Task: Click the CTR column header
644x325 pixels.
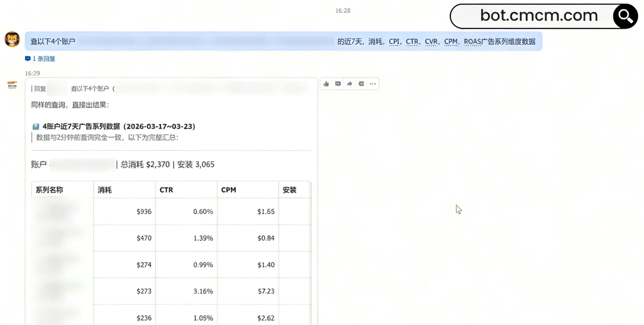Action: 166,190
